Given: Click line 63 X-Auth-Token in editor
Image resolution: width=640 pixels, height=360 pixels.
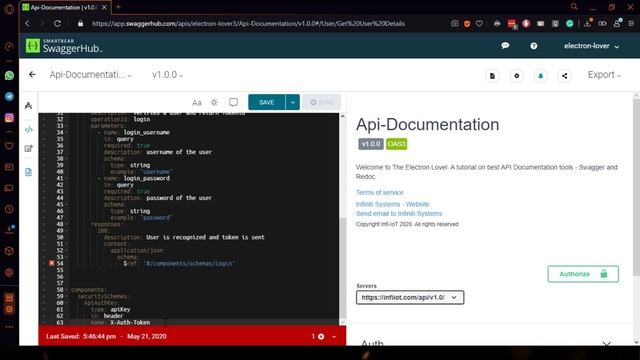Looking at the screenshot, I should [130, 322].
